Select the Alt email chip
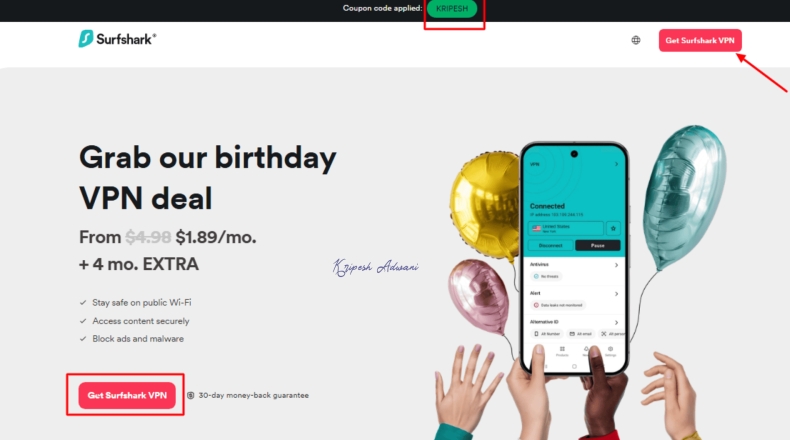Image resolution: width=790 pixels, height=440 pixels. point(580,334)
